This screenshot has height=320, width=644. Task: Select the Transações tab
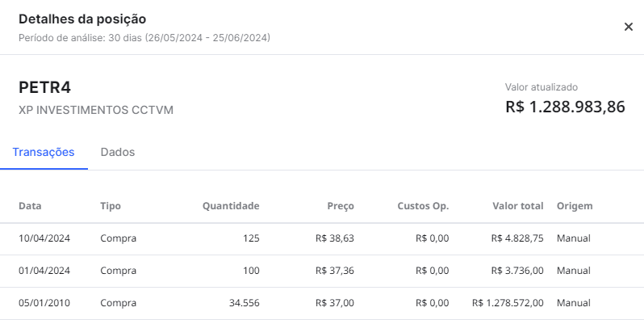point(44,152)
